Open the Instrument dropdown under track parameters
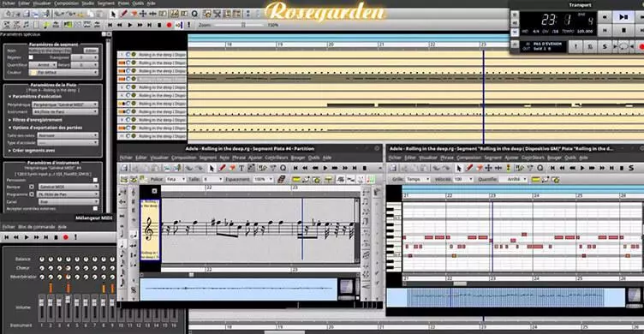644x334 pixels. coord(65,111)
